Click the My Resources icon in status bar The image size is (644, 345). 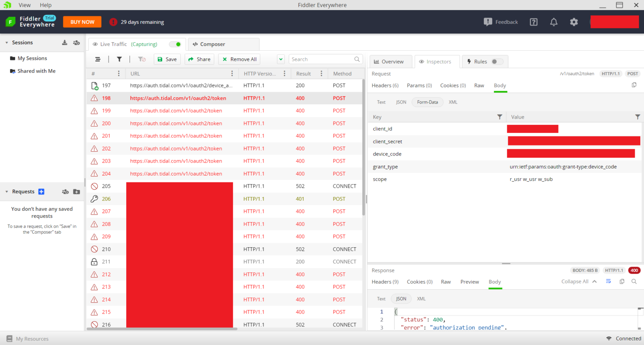[9, 339]
